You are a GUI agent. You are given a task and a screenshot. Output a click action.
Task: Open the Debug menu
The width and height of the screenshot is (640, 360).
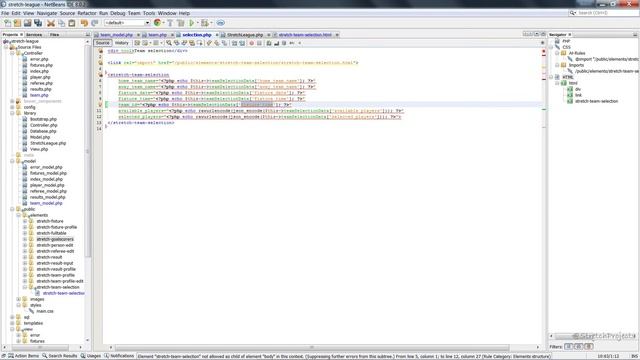click(x=118, y=13)
